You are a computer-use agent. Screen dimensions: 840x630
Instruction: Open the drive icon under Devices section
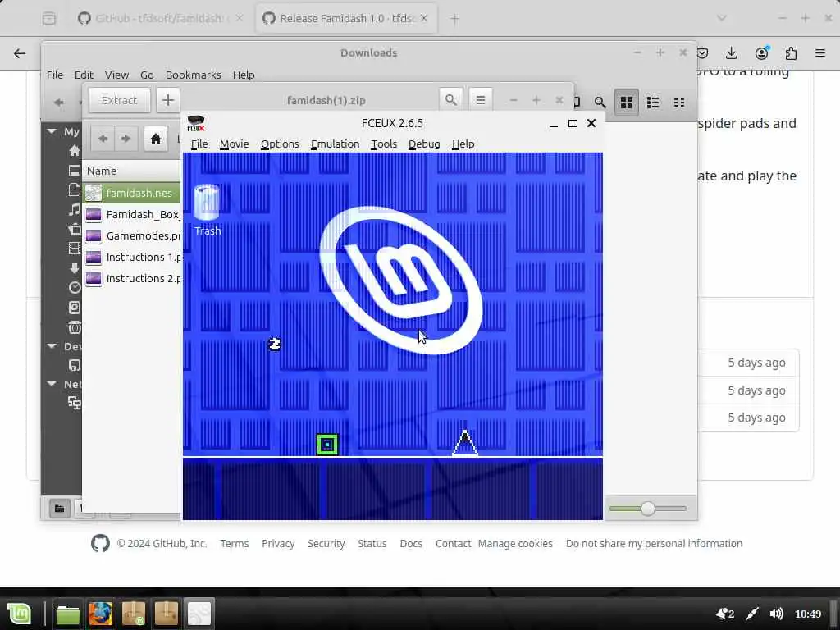point(75,365)
